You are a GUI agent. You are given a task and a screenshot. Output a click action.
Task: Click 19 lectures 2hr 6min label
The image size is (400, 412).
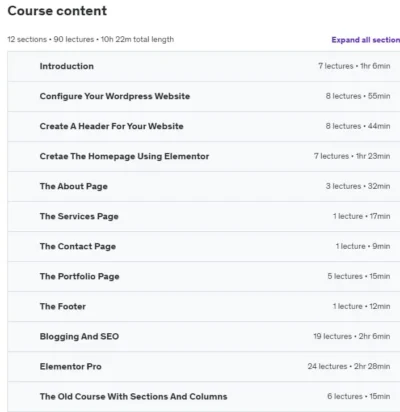[352, 336]
